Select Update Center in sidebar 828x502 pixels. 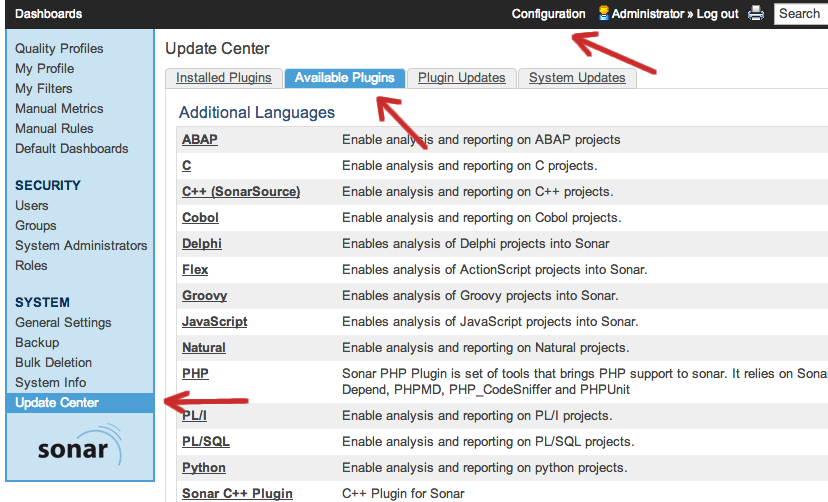tap(80, 403)
